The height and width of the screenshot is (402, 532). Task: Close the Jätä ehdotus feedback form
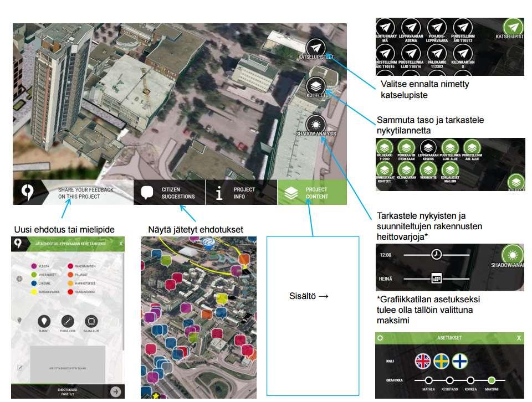tap(121, 244)
